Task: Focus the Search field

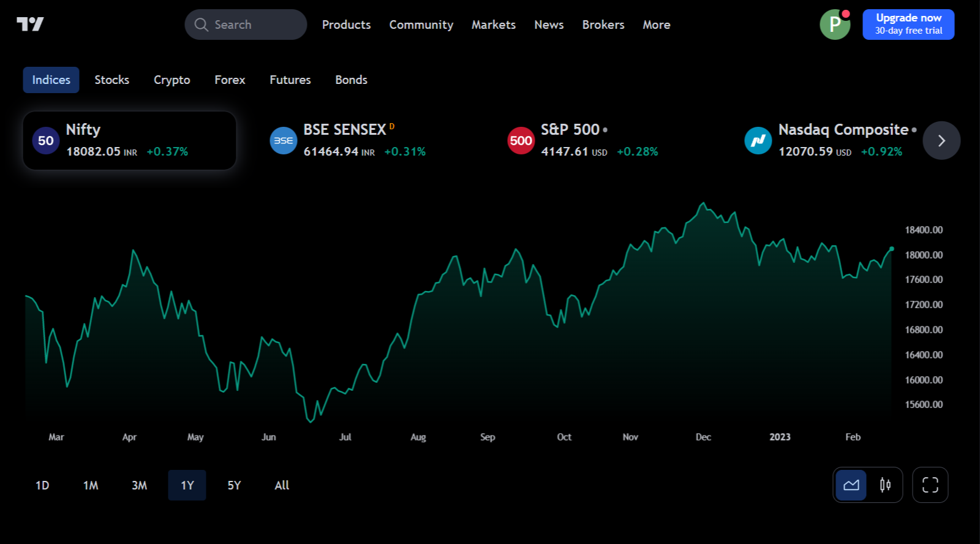Action: tap(246, 25)
